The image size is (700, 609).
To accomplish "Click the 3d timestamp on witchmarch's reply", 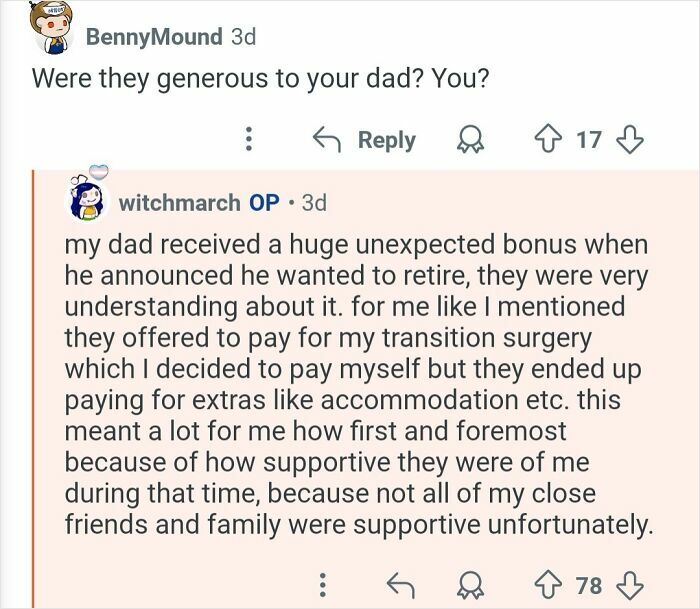I will [313, 203].
